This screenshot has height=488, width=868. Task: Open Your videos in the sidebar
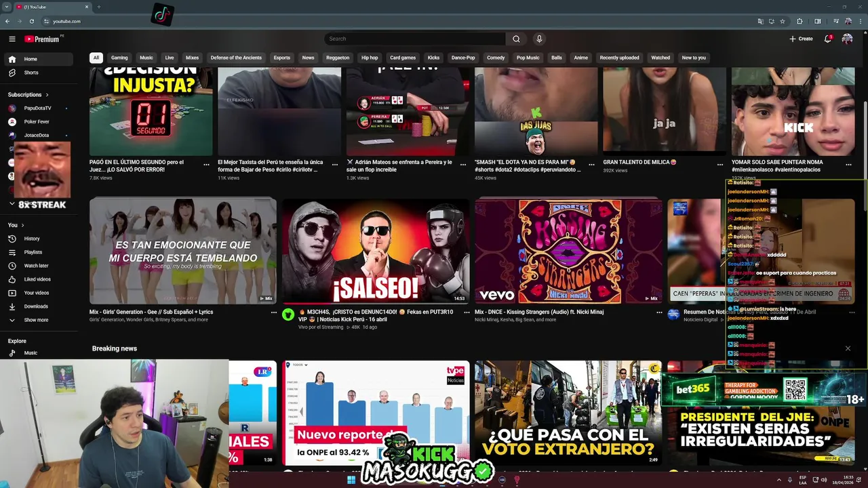click(37, 293)
